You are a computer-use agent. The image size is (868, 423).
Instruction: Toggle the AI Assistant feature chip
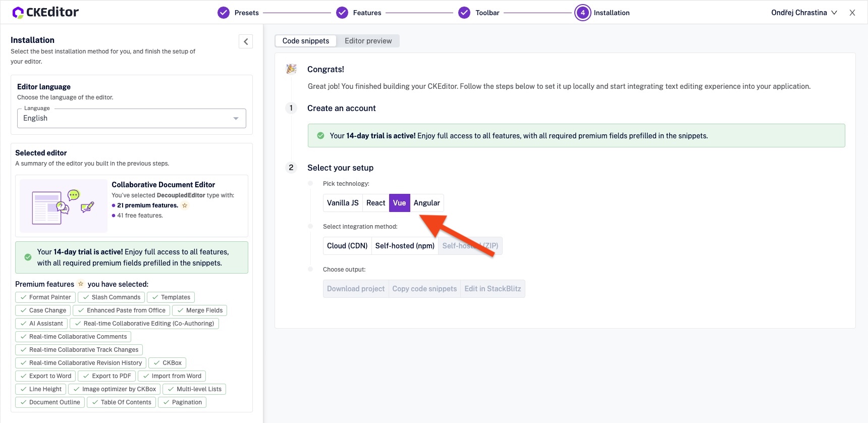[x=41, y=324]
